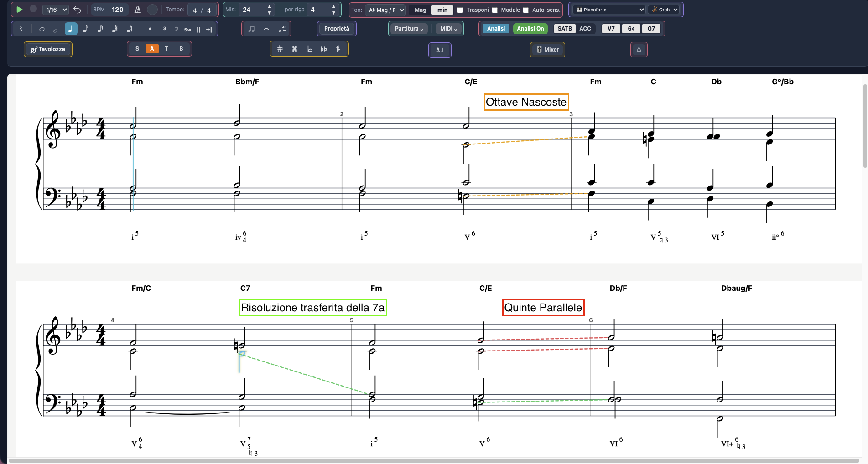
Task: Select the thirty-second note duration
Action: pos(114,29)
